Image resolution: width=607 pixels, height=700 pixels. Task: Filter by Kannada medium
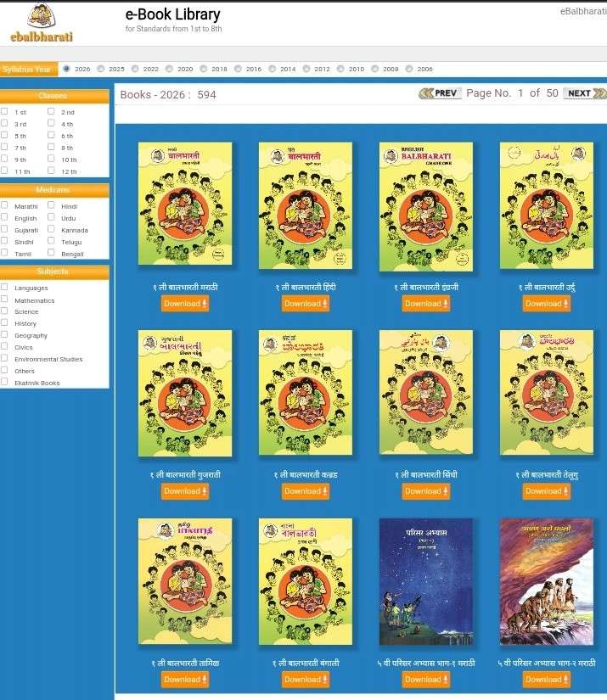(51, 229)
